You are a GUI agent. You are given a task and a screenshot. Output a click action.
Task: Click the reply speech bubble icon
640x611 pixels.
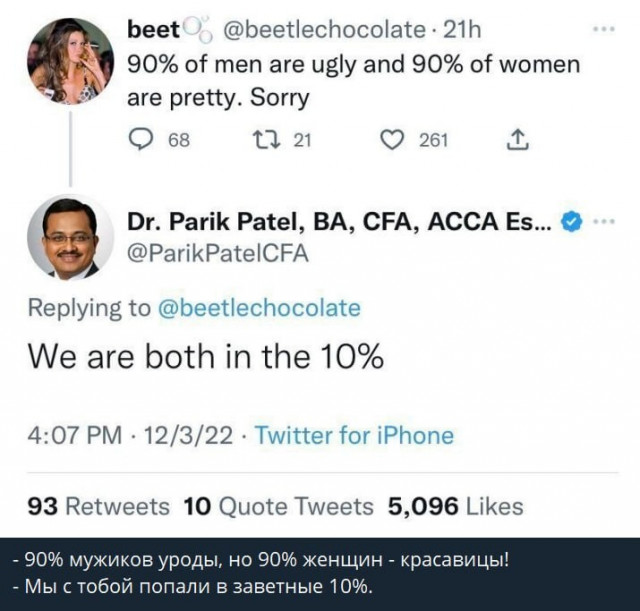(141, 140)
